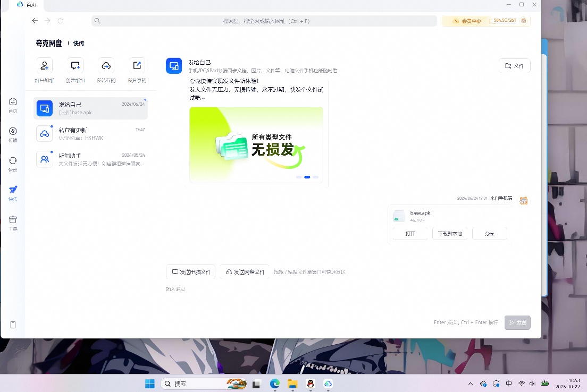Click the 584.5G/26T storage usage indicator
587x392 pixels.
click(505, 21)
